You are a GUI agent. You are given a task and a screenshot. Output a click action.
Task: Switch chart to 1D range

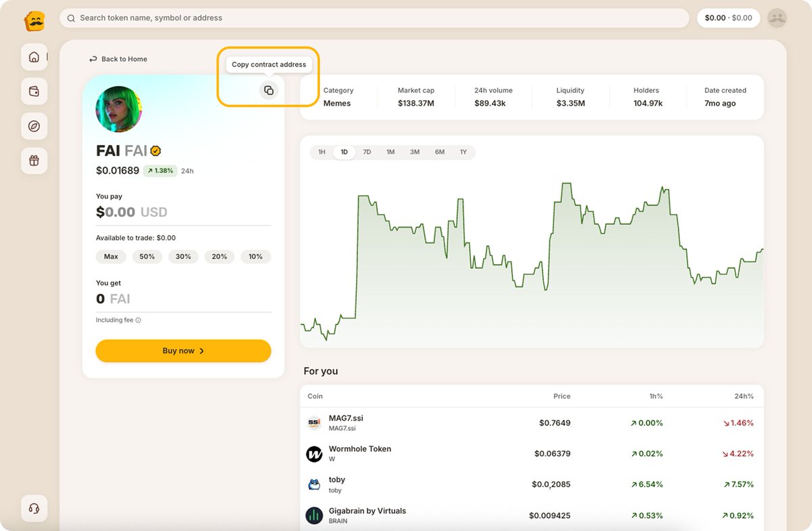pos(344,152)
